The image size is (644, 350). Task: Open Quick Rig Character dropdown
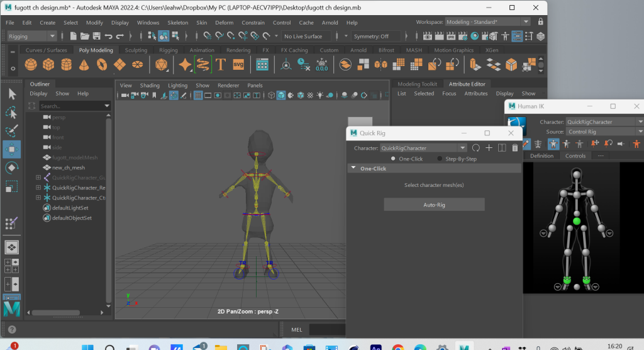(x=423, y=148)
